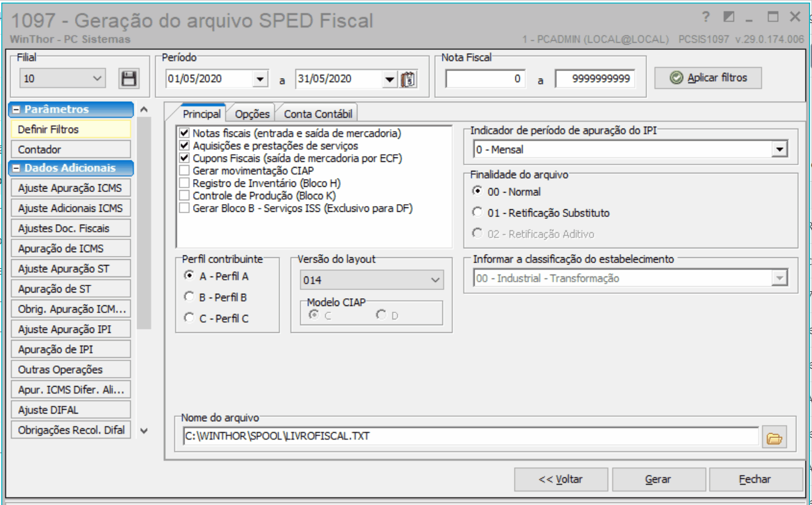Open Ajustes Doc. Fiscais sidebar item

point(71,228)
